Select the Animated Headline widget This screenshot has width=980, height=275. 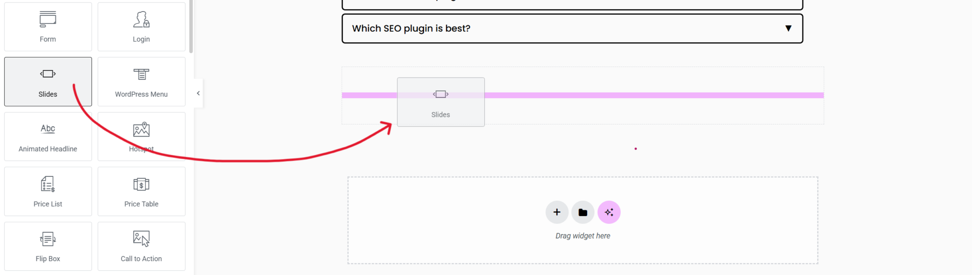48,137
